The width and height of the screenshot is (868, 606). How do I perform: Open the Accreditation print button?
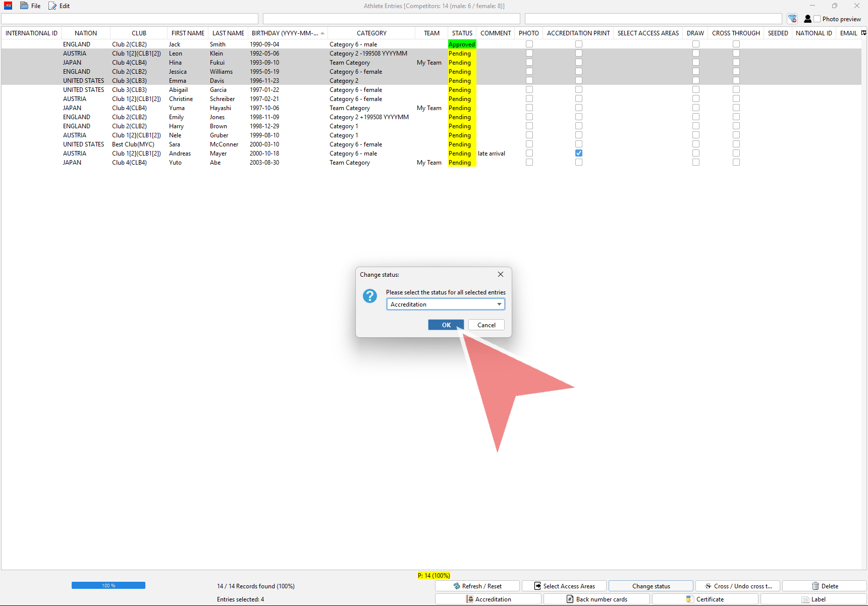[488, 599]
